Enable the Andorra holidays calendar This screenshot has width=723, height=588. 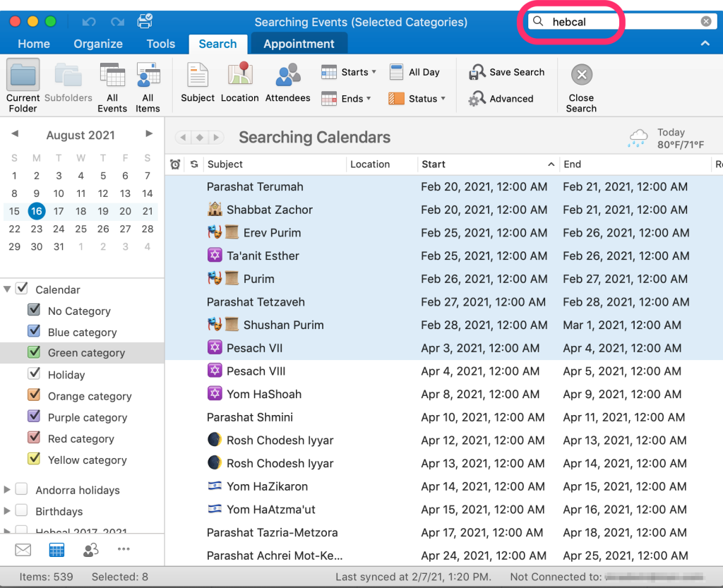[20, 489]
